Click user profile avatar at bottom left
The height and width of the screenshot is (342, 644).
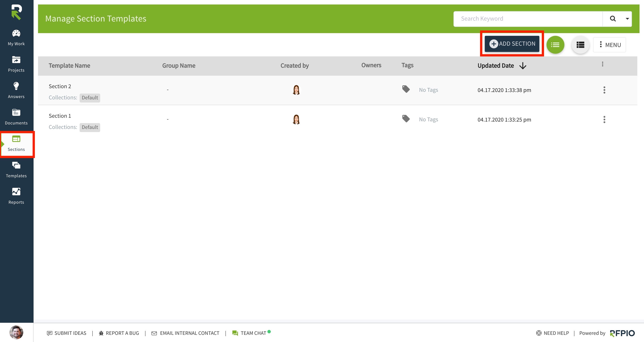(x=16, y=332)
